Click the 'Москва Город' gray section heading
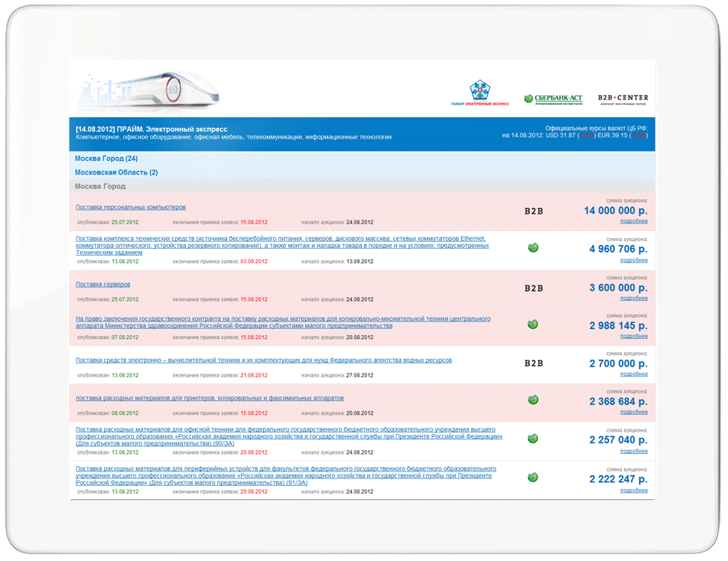 (100, 187)
